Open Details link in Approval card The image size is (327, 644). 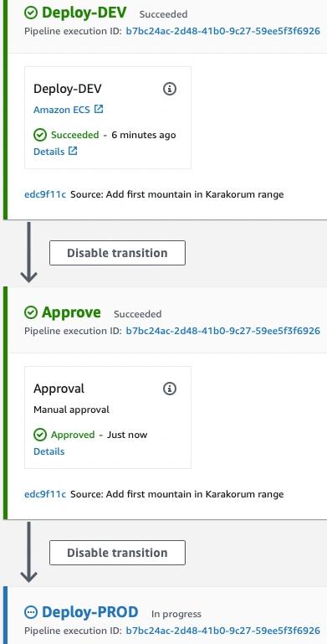49,451
